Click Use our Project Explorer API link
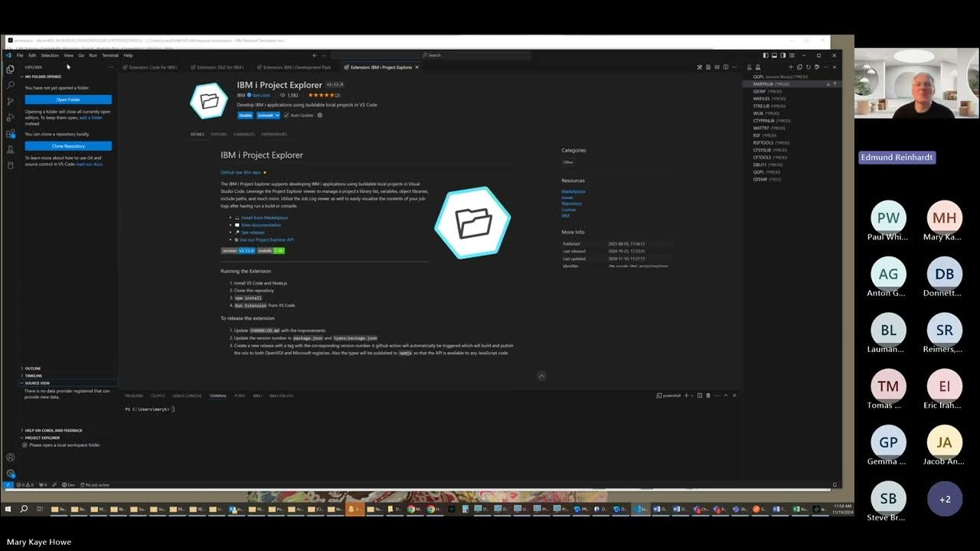The height and width of the screenshot is (551, 980). tap(266, 240)
